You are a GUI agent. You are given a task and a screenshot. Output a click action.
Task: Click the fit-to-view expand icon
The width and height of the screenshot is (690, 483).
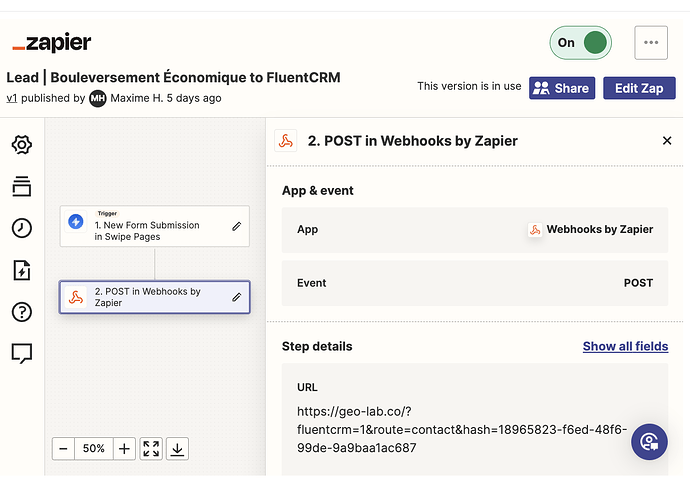pos(150,449)
